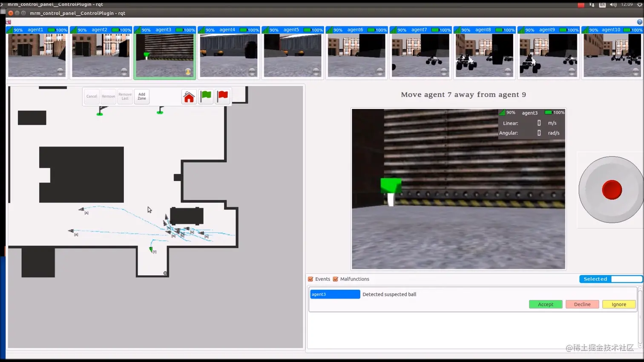Uncheck the Malfunctions checkbox
This screenshot has height=362, width=644.
(335, 279)
